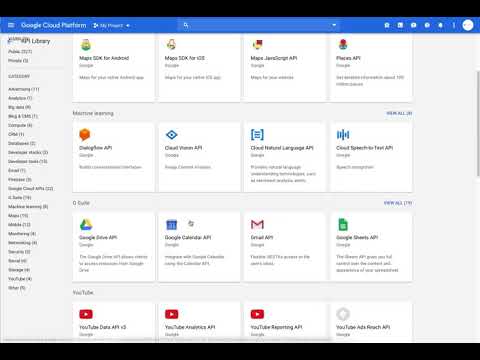Click the YouTube Ads Reach API icon
480x360 pixels.
pyautogui.click(x=343, y=314)
